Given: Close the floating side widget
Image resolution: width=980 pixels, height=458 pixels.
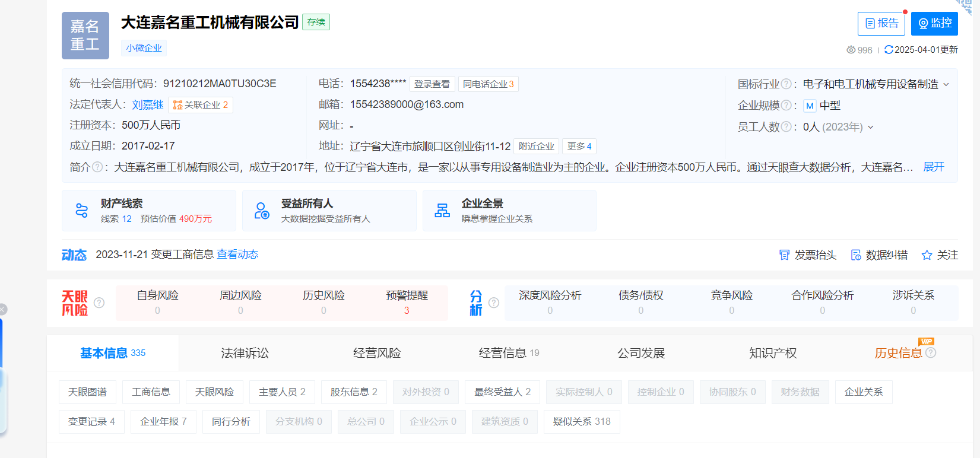Looking at the screenshot, I should click(2, 309).
